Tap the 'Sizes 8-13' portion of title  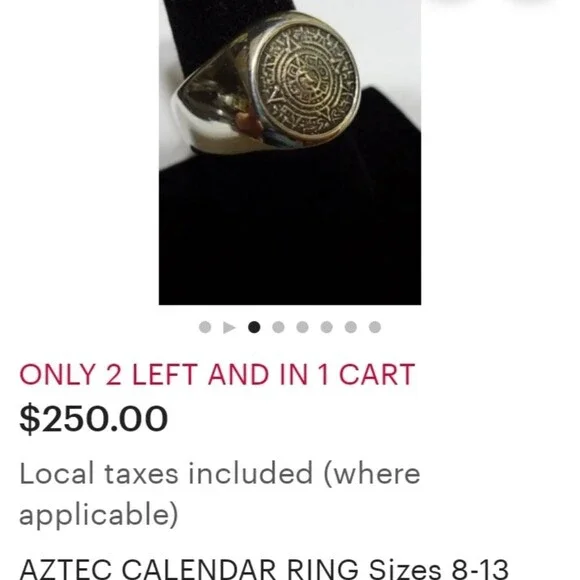coord(438,569)
